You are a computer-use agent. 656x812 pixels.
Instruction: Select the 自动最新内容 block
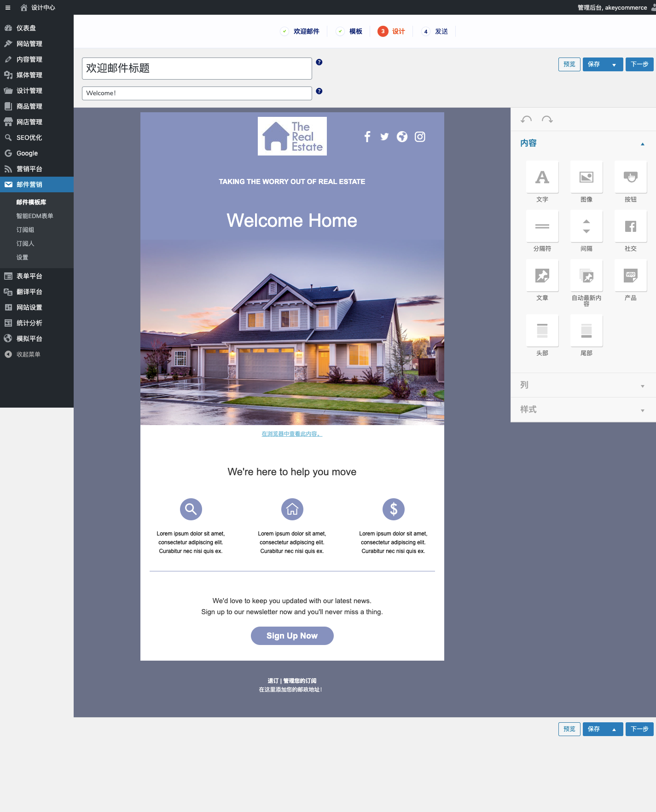pos(586,276)
